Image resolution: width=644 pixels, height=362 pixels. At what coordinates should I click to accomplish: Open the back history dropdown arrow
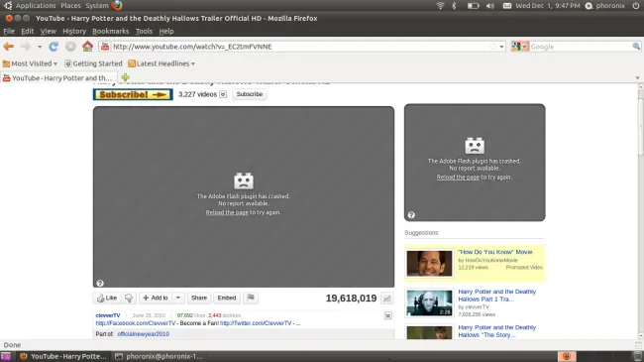click(x=40, y=47)
